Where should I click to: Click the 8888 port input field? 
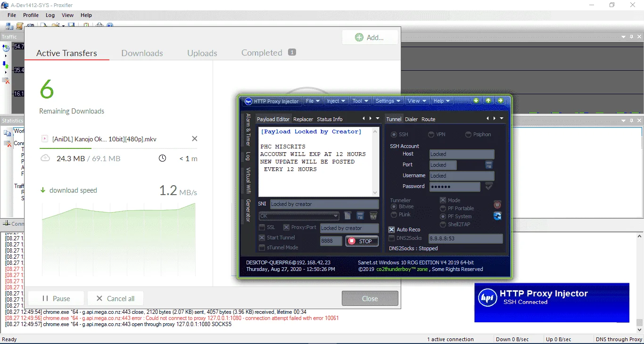pos(331,241)
